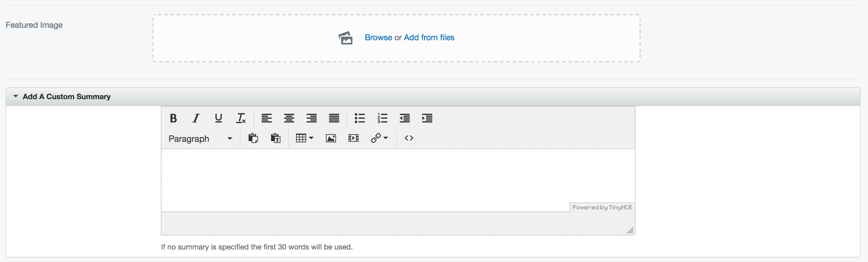Collapse the Add A Custom Summary section
This screenshot has height=262, width=868.
[x=16, y=96]
